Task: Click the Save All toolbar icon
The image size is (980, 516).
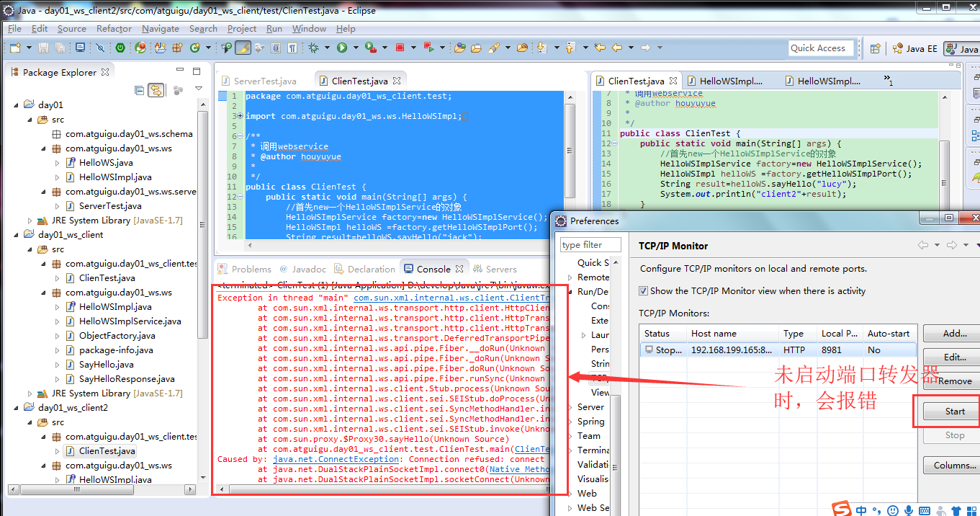Action: [x=60, y=48]
